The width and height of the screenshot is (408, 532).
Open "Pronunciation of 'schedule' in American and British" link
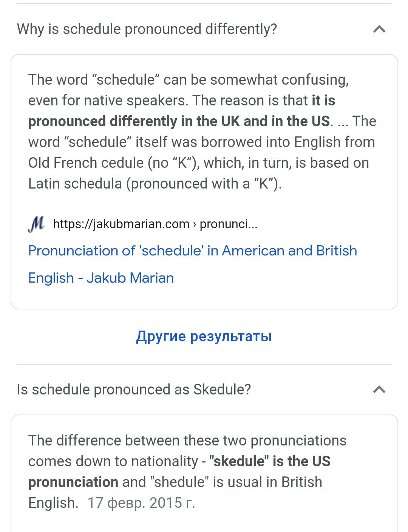tap(192, 251)
